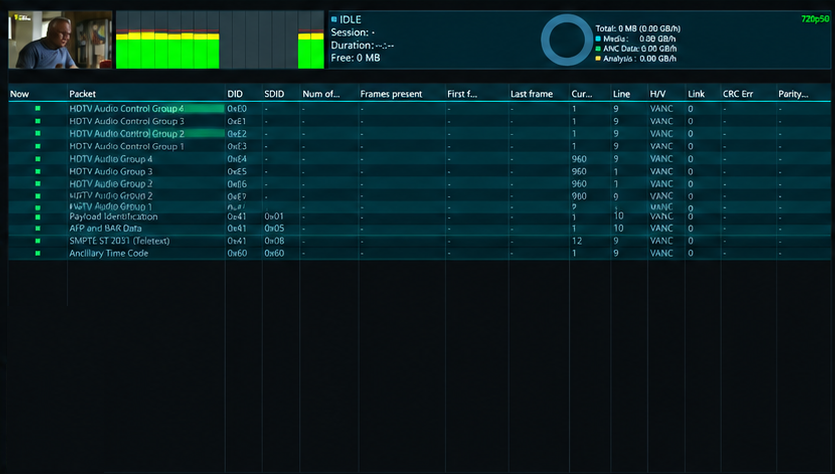Sort by the Packet column header

point(83,94)
